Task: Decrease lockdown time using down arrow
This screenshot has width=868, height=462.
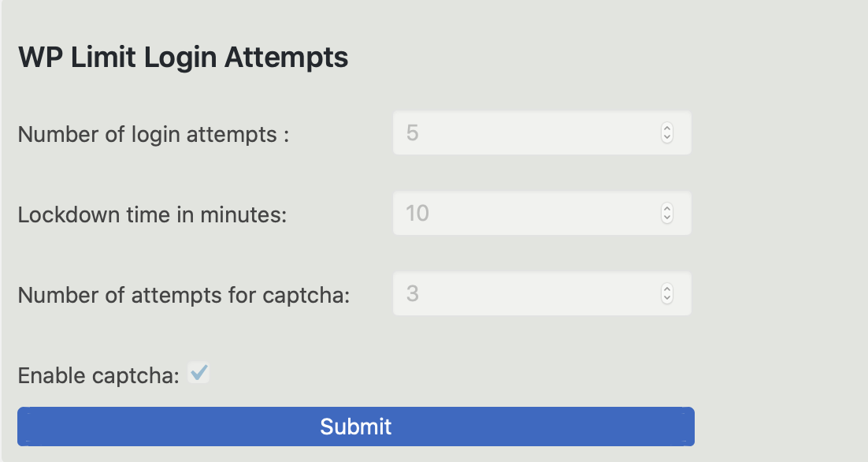Action: [667, 218]
